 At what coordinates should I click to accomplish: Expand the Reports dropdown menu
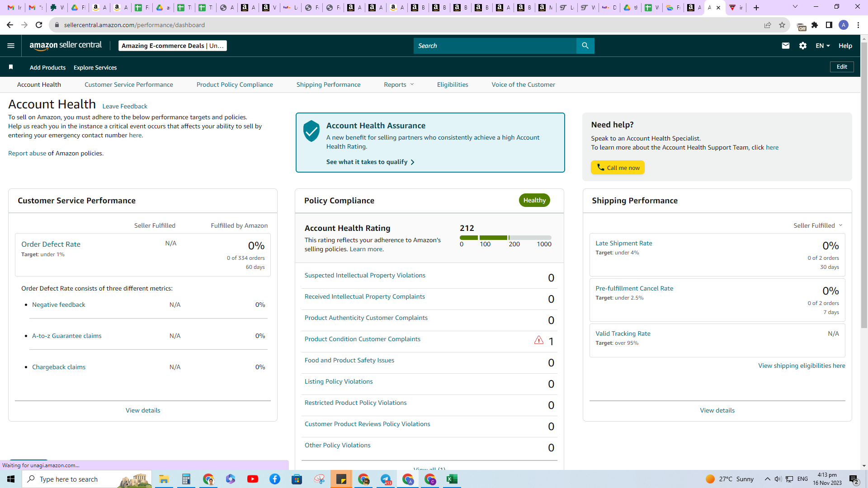399,84
